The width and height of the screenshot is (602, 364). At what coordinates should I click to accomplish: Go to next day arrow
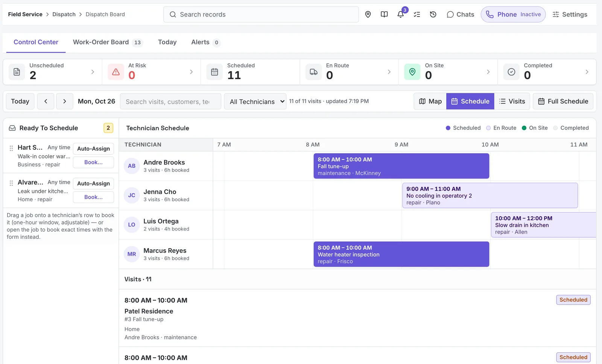65,102
